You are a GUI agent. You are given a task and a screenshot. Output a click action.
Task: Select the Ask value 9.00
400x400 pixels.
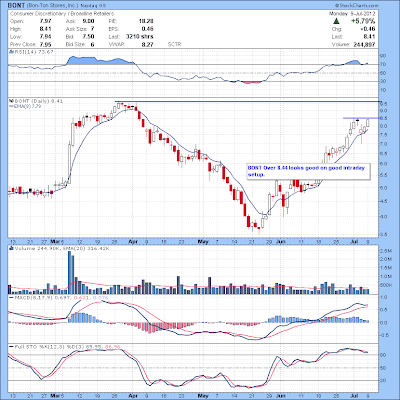88,21
